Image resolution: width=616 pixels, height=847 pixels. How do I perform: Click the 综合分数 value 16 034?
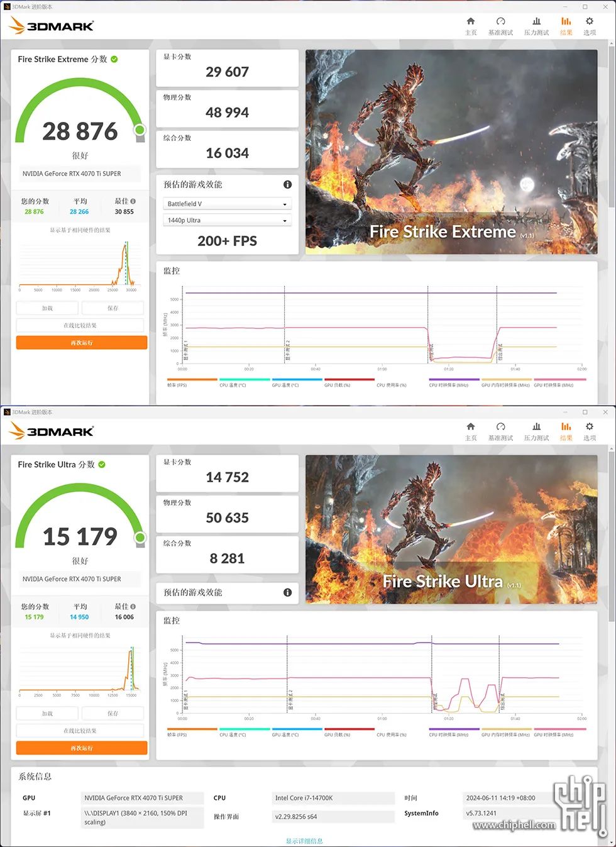tap(228, 153)
